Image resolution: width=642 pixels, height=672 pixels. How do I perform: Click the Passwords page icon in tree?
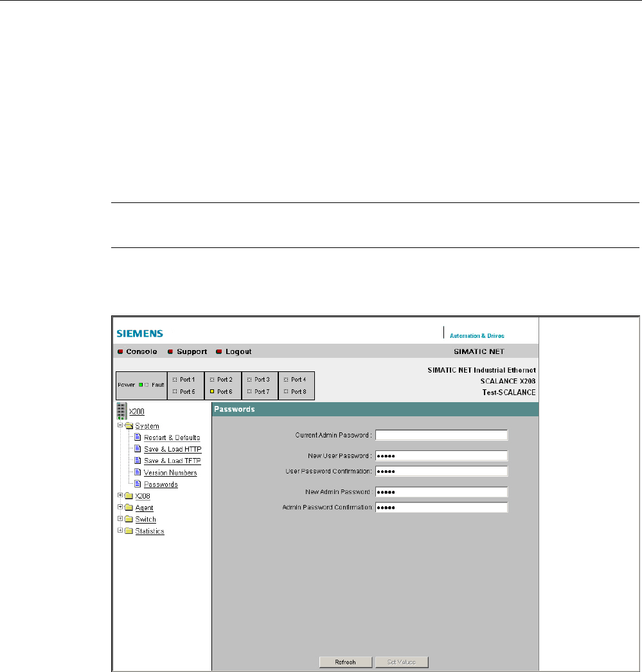pos(138,484)
